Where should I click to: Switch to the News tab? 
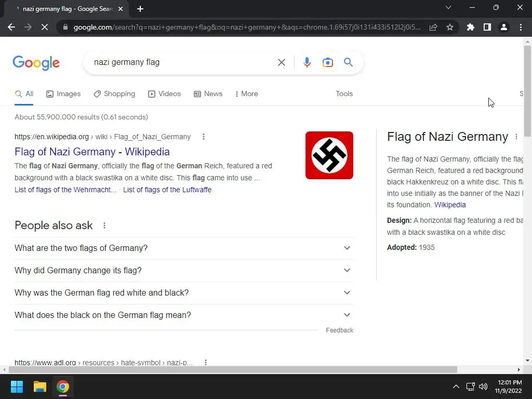click(x=208, y=94)
